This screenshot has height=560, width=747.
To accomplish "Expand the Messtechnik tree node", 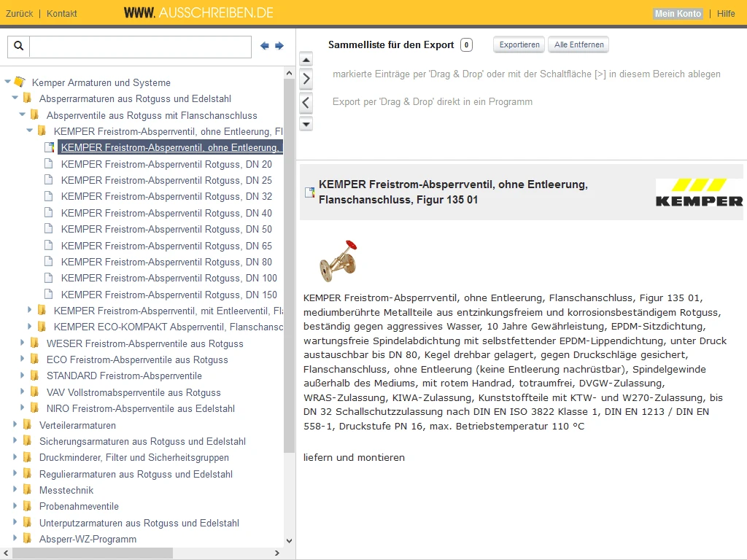I will tap(16, 490).
